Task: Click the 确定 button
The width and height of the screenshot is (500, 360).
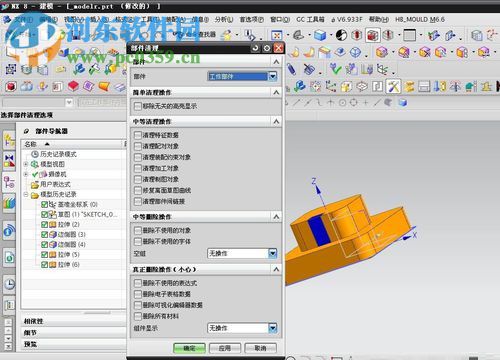Action: [189, 348]
